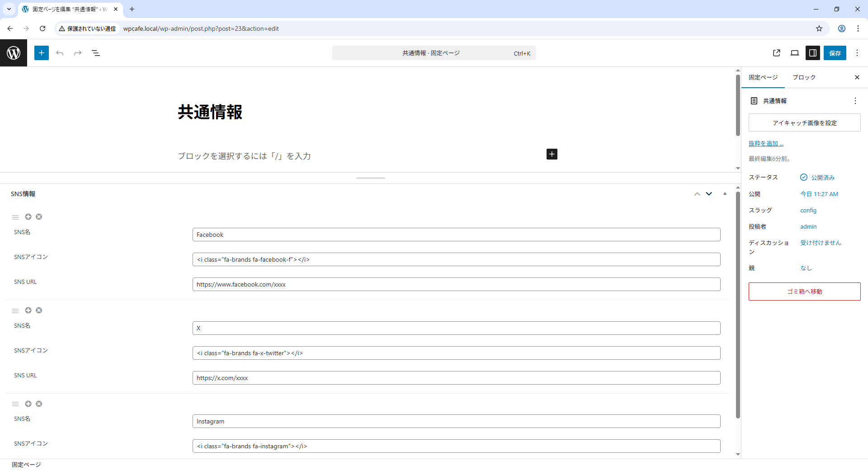Switch to the ブロック tab
The width and height of the screenshot is (868, 470).
[804, 77]
